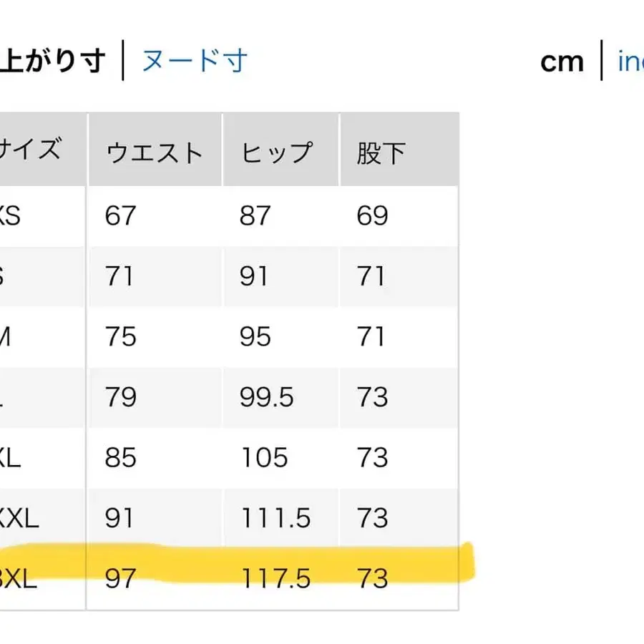Click the inseam value 69

click(372, 215)
